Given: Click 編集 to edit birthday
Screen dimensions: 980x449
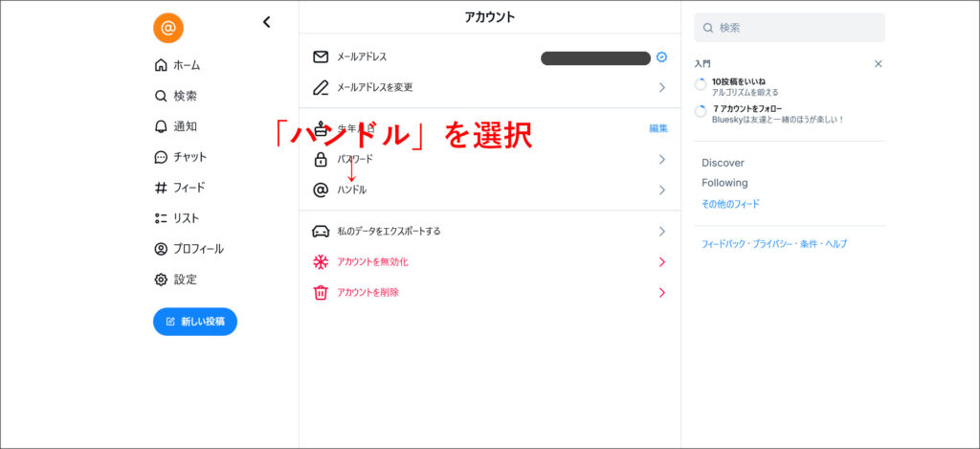Looking at the screenshot, I should tap(658, 128).
